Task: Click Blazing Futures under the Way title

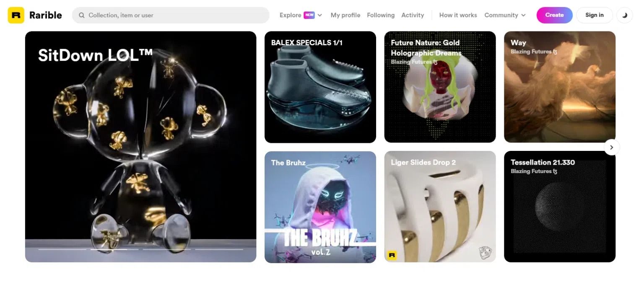Action: (x=534, y=52)
